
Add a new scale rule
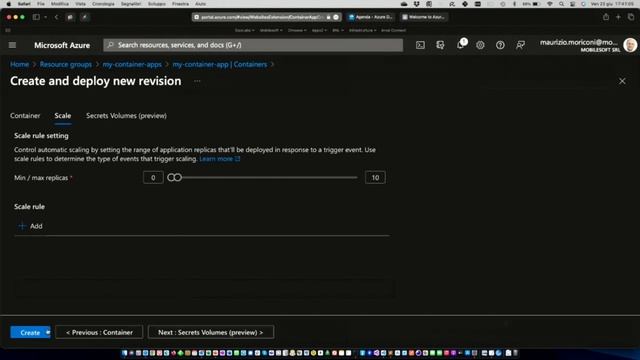(x=31, y=226)
